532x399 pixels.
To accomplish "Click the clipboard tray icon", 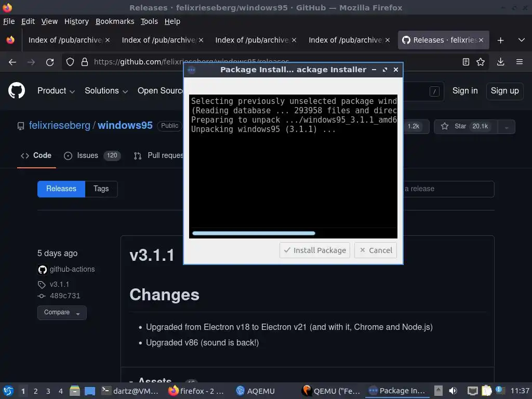I will [486, 391].
